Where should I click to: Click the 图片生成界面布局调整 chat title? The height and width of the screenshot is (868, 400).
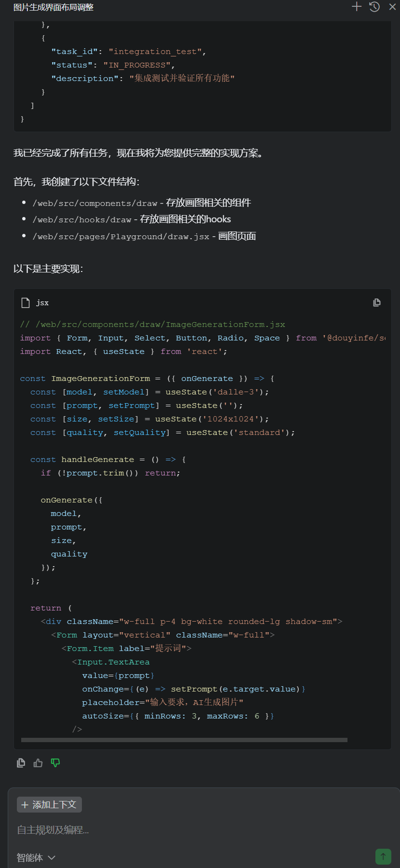coord(53,7)
